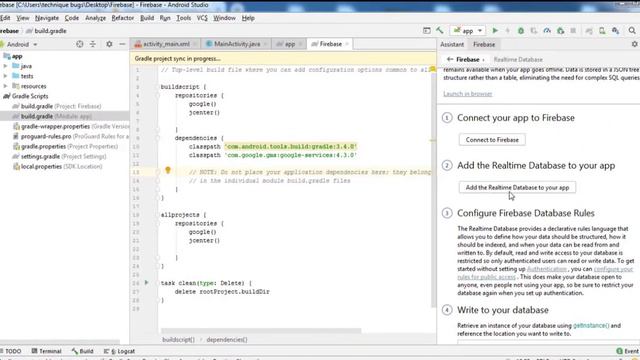640x360 pixels.
Task: Expand the tests folder in project tree
Action: 5,76
